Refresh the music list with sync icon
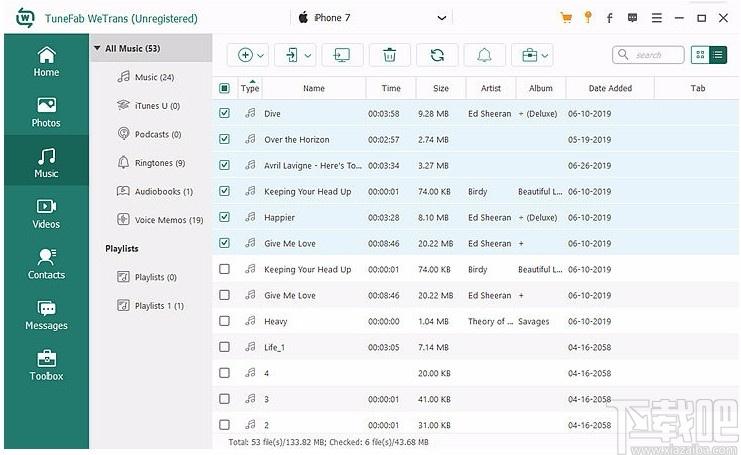 click(437, 55)
